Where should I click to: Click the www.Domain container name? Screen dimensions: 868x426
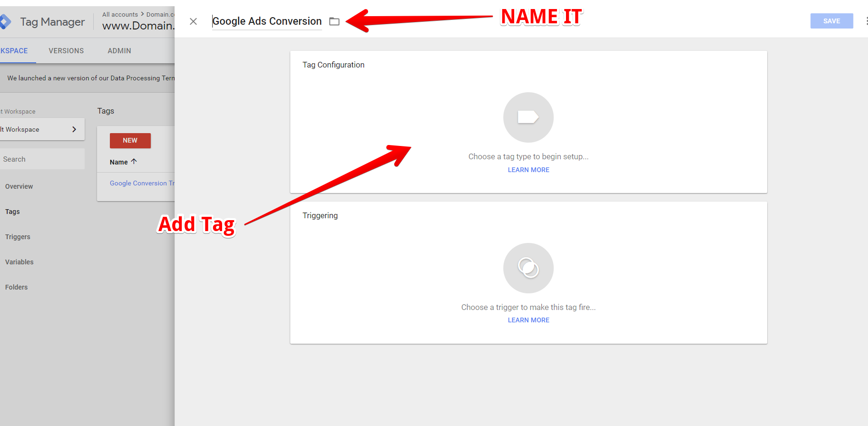pos(138,26)
